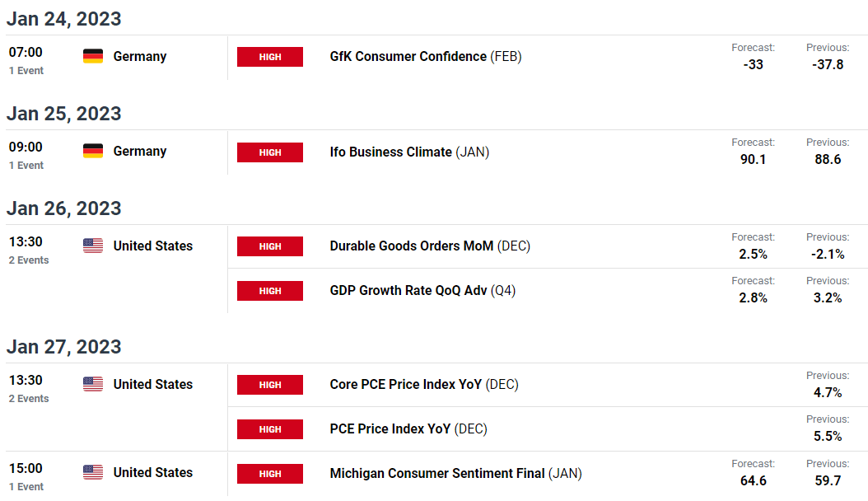This screenshot has height=501, width=868.
Task: Click the Michigan Consumer Sentiment forecast value 64.6
Action: point(753,480)
